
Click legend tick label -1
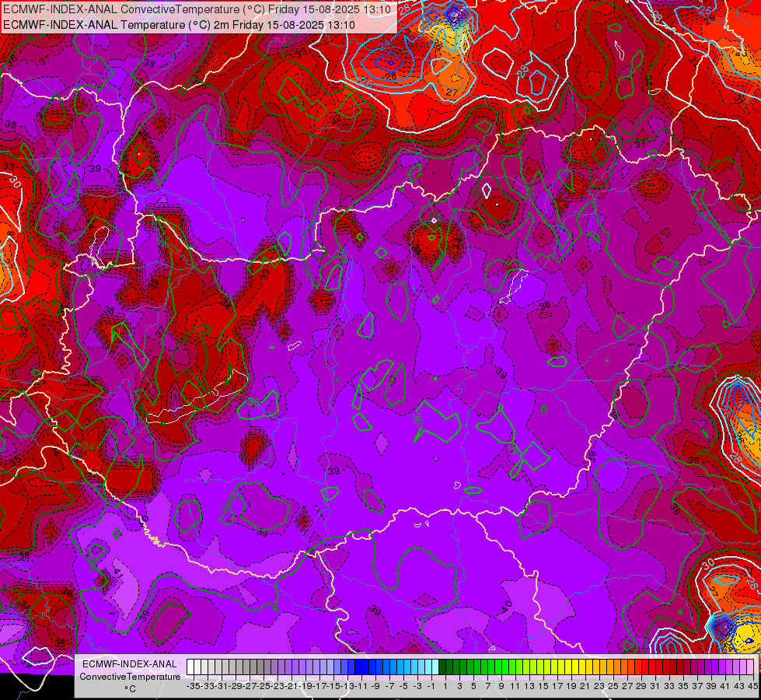pos(431,686)
